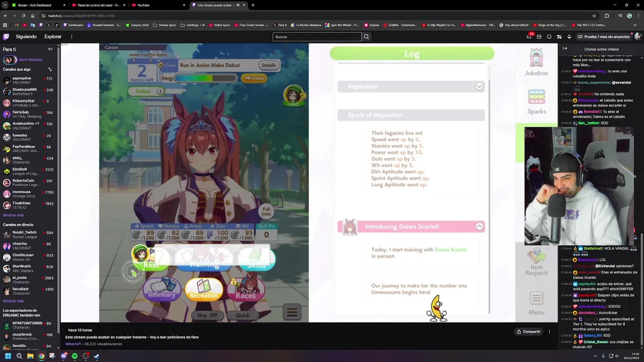Open the three-dot menu beside Explorar
Image resolution: width=644 pixels, height=362 pixels.
coord(71,37)
